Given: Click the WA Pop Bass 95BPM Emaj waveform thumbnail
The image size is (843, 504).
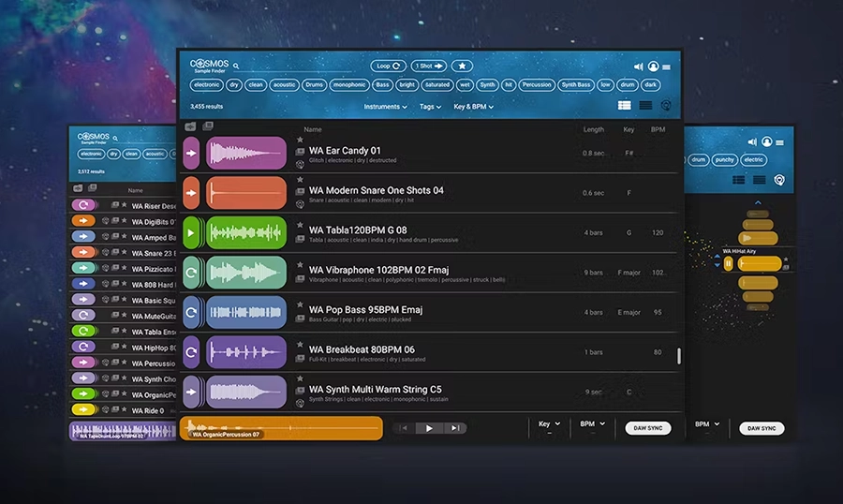Looking at the screenshot, I should tap(246, 313).
